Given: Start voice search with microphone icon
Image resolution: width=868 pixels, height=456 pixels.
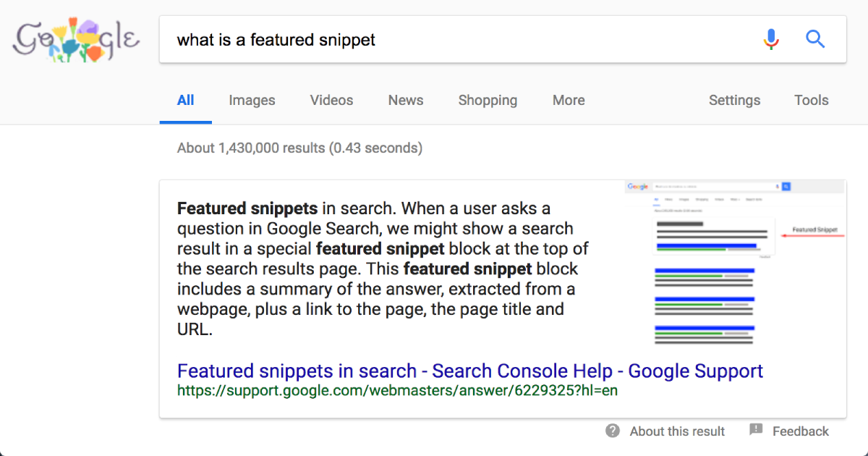Looking at the screenshot, I should (772, 39).
